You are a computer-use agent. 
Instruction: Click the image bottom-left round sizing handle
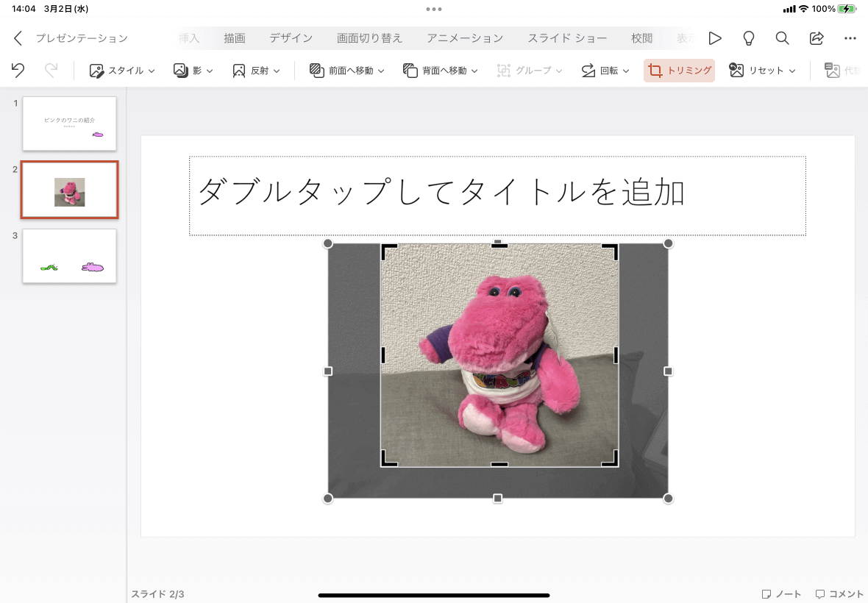(x=328, y=499)
